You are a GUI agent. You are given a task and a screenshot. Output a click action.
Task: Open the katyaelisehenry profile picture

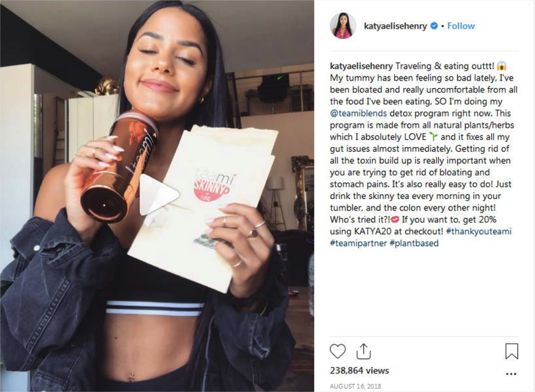[343, 26]
